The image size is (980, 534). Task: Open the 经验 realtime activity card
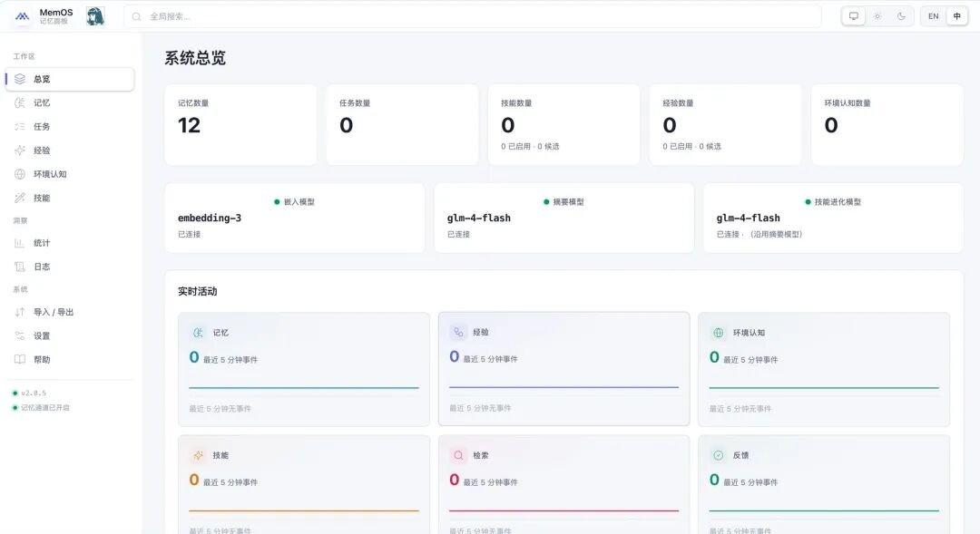click(x=563, y=368)
